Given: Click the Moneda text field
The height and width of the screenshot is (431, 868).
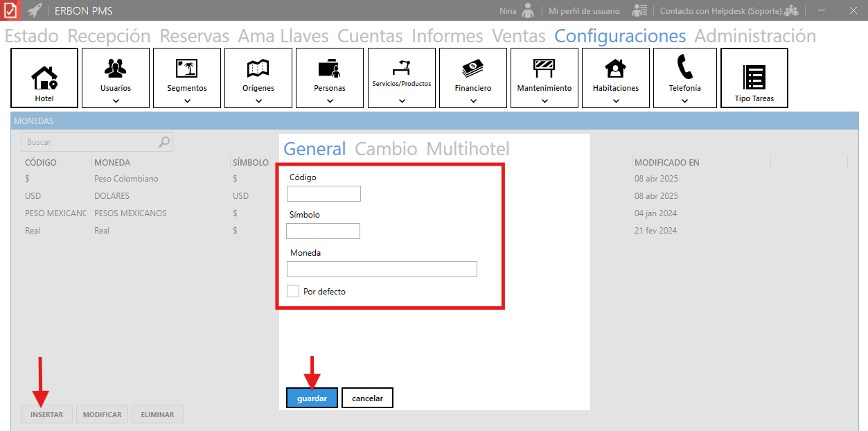Looking at the screenshot, I should pyautogui.click(x=382, y=269).
